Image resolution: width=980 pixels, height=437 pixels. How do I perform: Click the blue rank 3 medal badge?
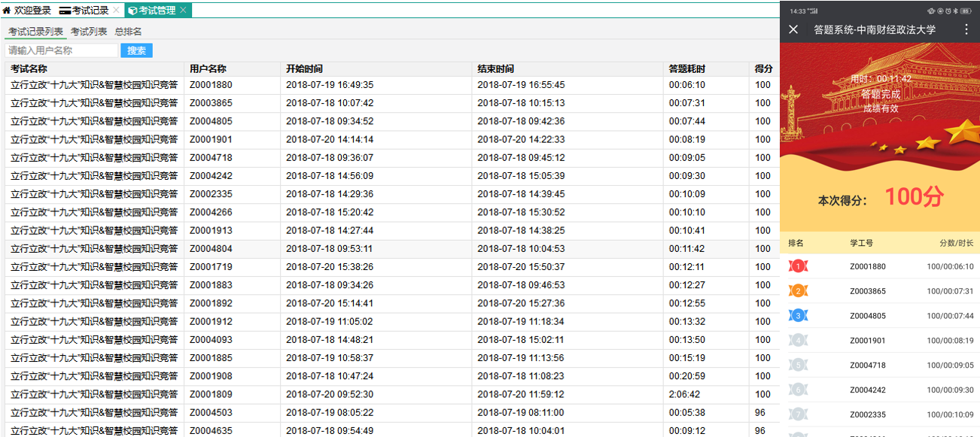[x=798, y=316]
